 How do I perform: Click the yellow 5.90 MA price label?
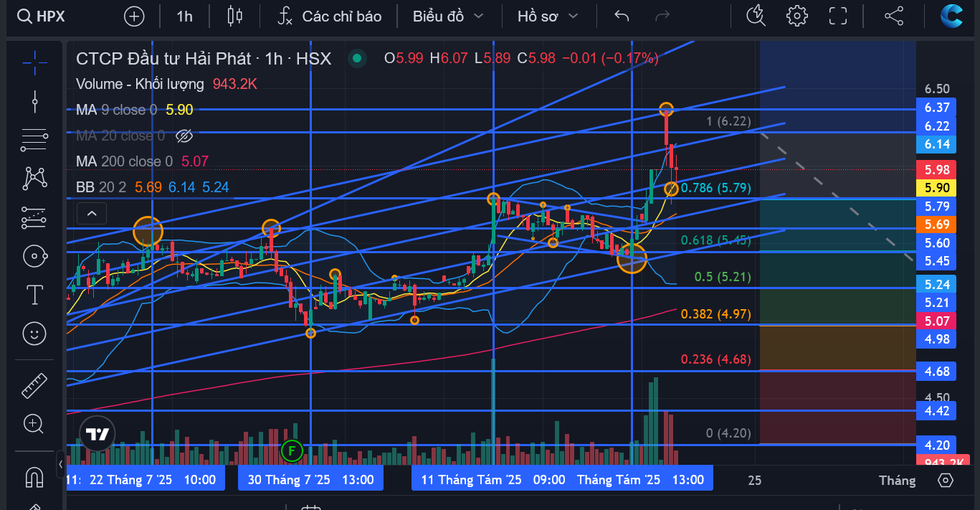point(936,188)
